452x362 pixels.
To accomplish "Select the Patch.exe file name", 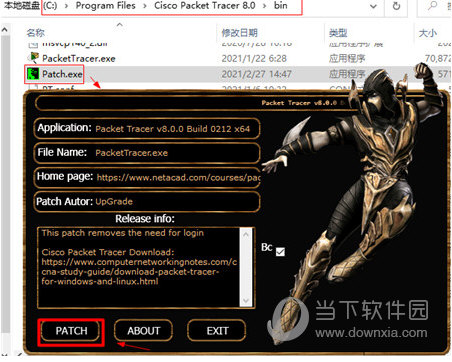I will (62, 74).
